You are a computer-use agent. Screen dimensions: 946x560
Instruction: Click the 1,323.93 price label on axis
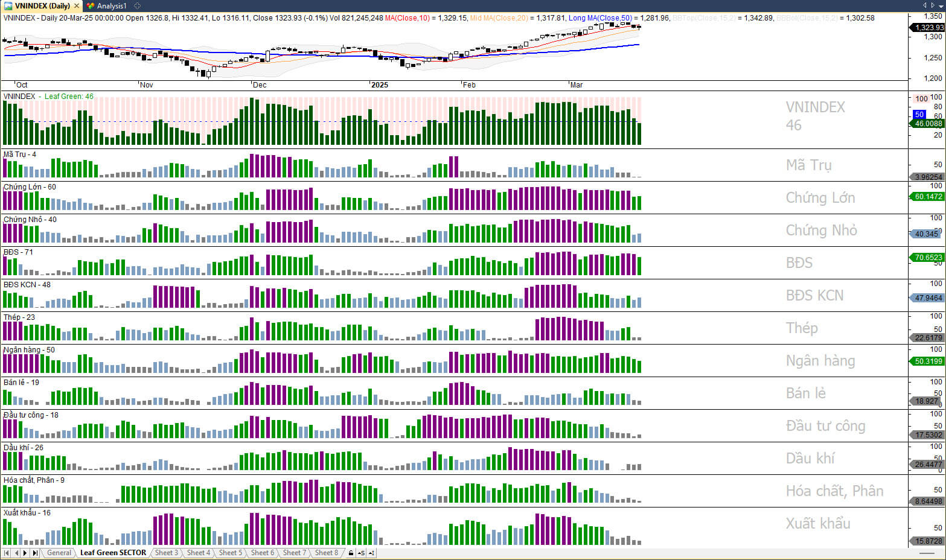click(927, 28)
